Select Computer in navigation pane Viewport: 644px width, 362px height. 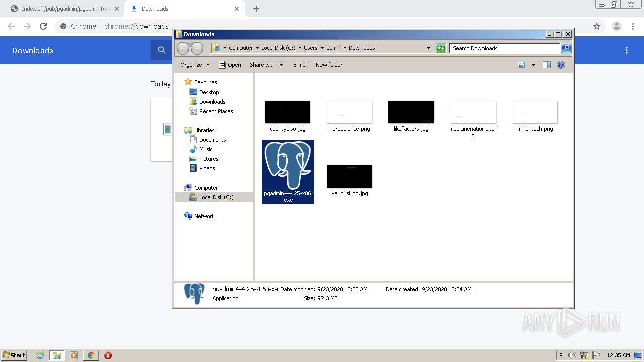pyautogui.click(x=206, y=188)
